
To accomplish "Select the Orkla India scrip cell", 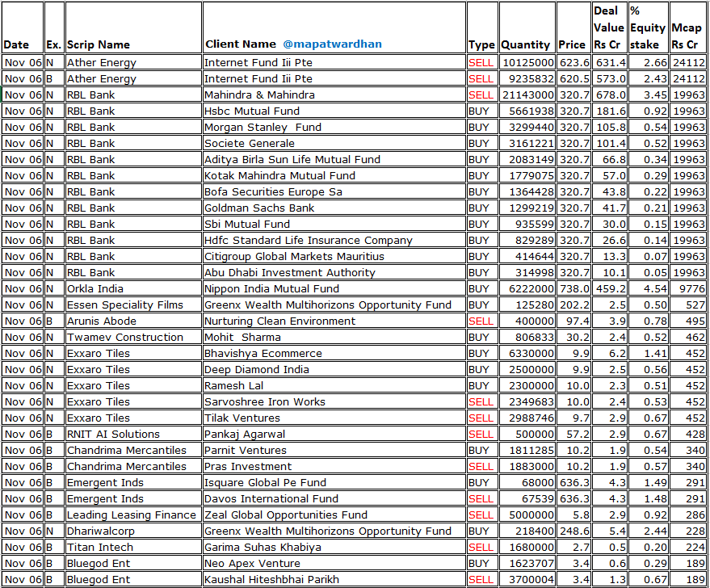I will click(133, 289).
